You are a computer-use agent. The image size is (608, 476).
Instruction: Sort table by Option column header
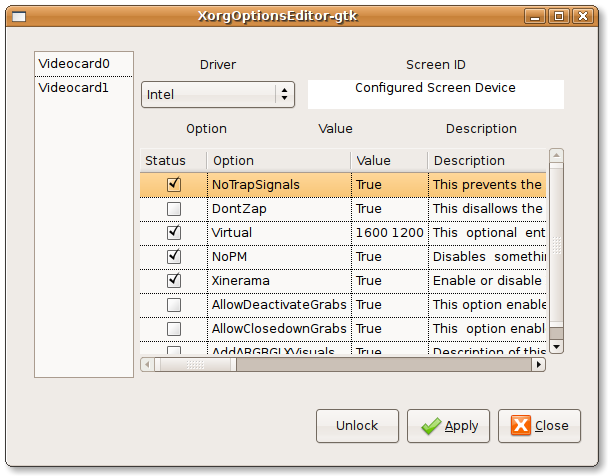point(278,160)
